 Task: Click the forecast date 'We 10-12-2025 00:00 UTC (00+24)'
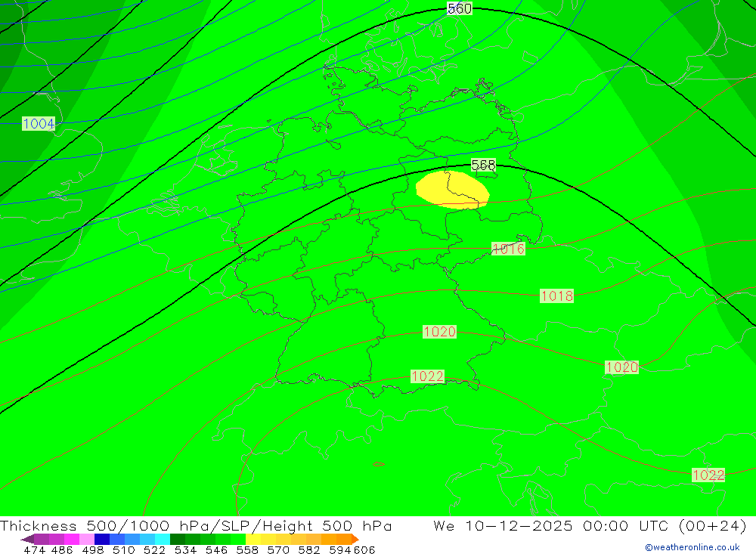pos(590,525)
